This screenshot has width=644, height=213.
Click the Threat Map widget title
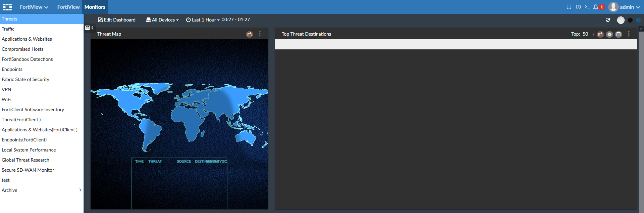coord(109,34)
